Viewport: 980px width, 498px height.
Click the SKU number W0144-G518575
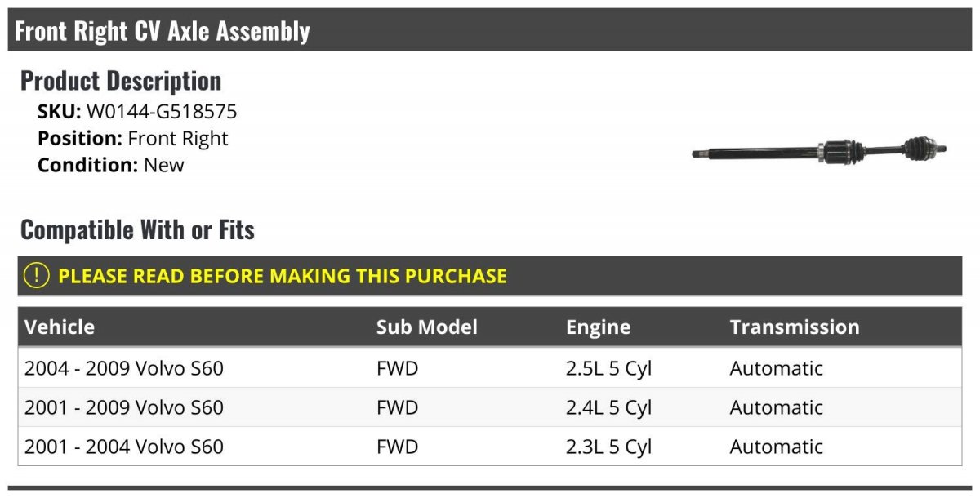coord(162,112)
